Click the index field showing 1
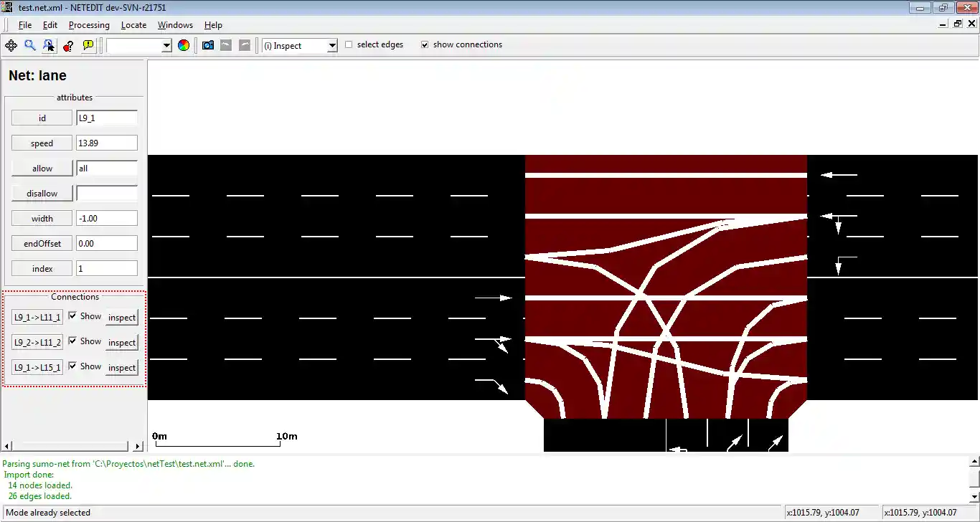This screenshot has width=980, height=522. [107, 269]
